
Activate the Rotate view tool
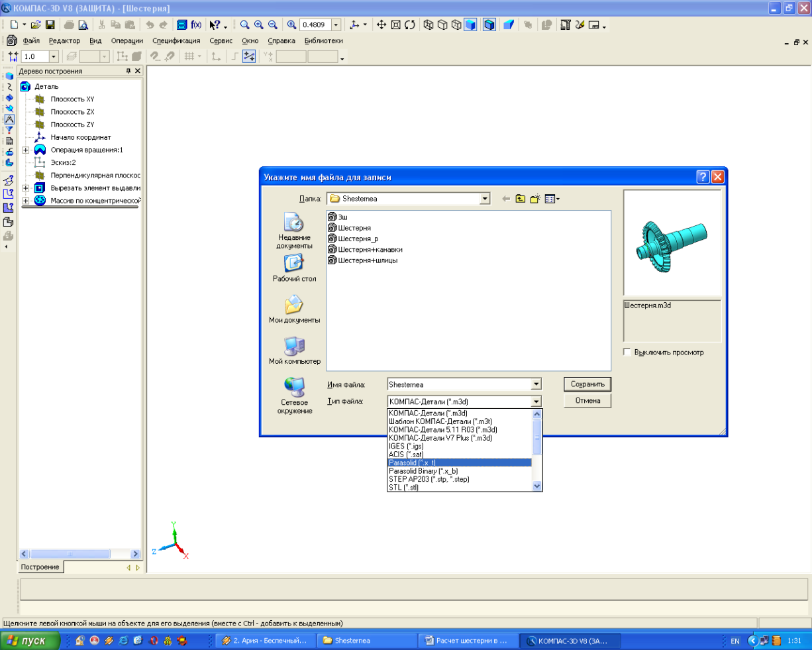coord(410,25)
